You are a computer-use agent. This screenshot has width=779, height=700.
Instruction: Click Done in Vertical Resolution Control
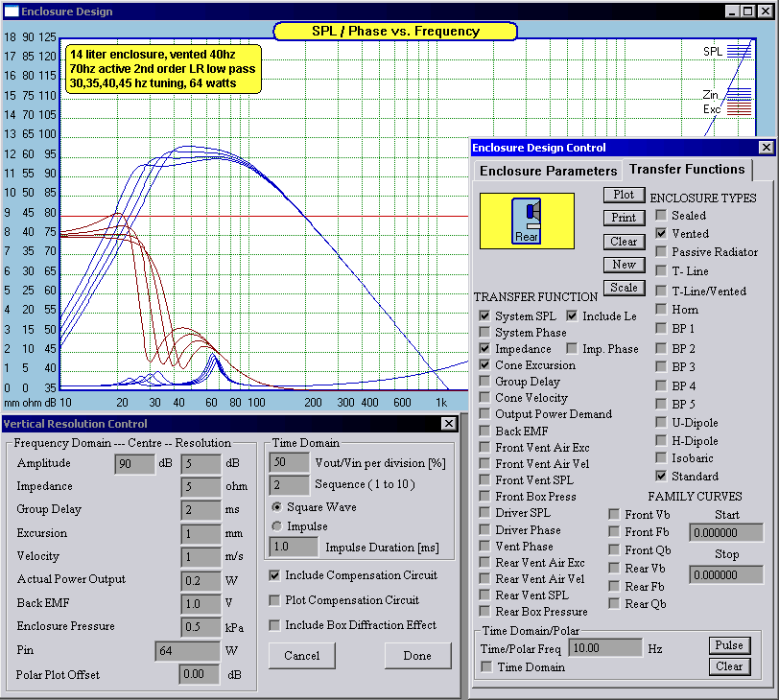[x=417, y=656]
